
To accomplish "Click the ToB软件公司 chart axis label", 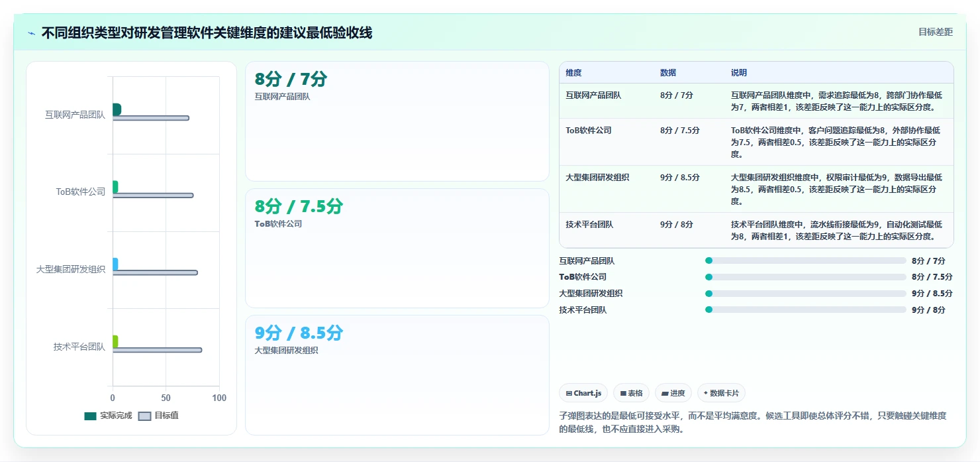I will pos(81,192).
